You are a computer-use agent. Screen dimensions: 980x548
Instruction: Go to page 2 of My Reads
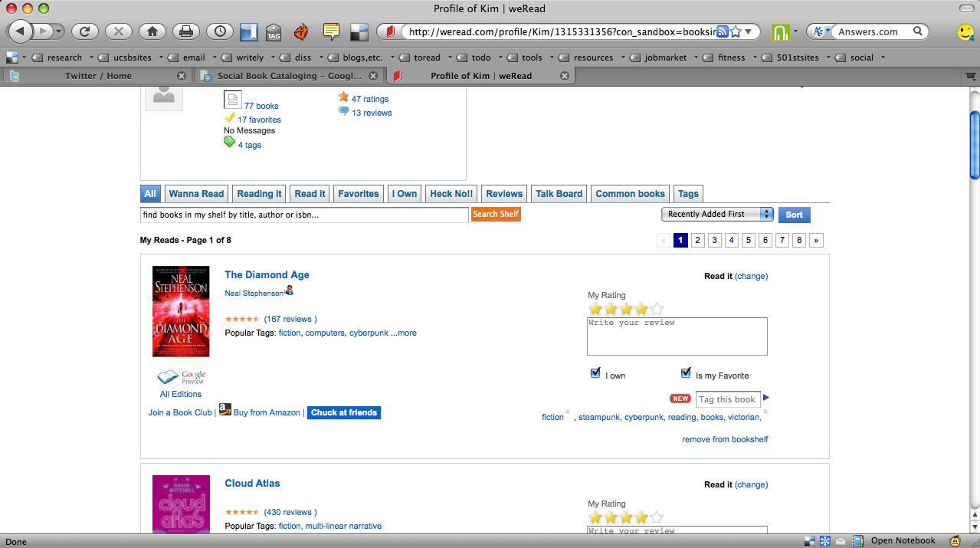[697, 240]
